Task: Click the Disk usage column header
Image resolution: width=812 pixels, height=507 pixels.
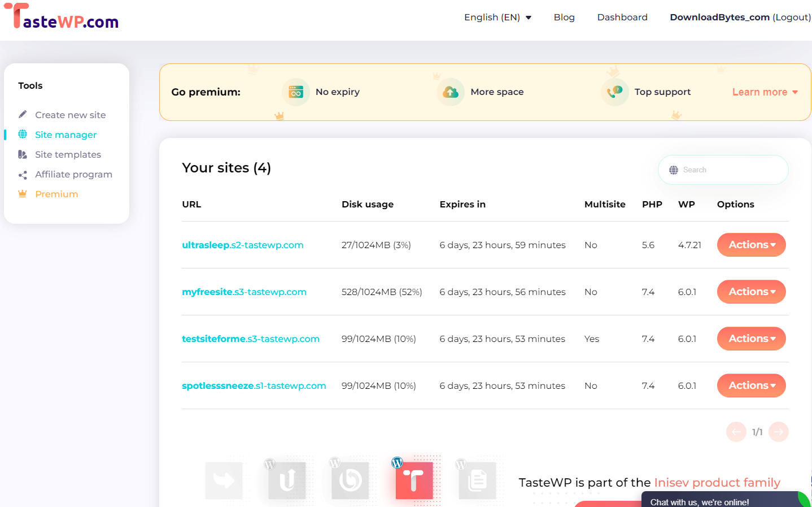Action: (x=368, y=205)
